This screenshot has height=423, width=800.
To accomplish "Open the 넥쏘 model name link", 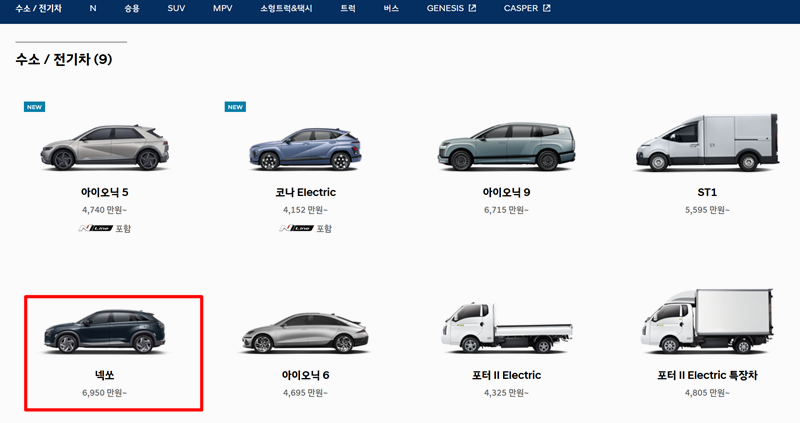I will [105, 375].
